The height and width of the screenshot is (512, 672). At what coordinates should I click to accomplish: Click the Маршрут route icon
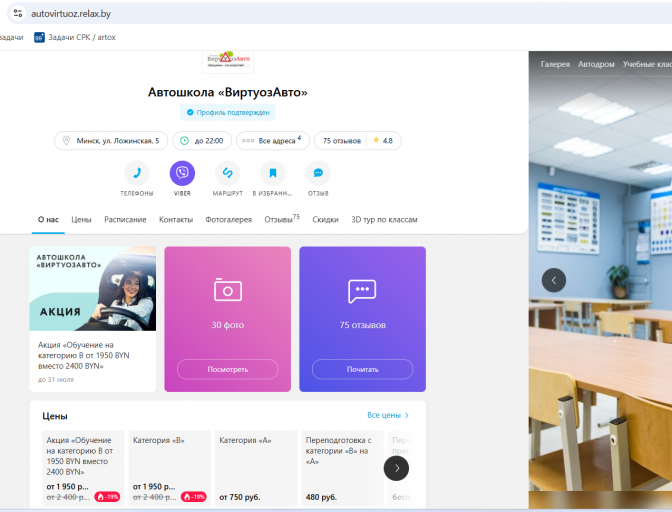coord(228,173)
